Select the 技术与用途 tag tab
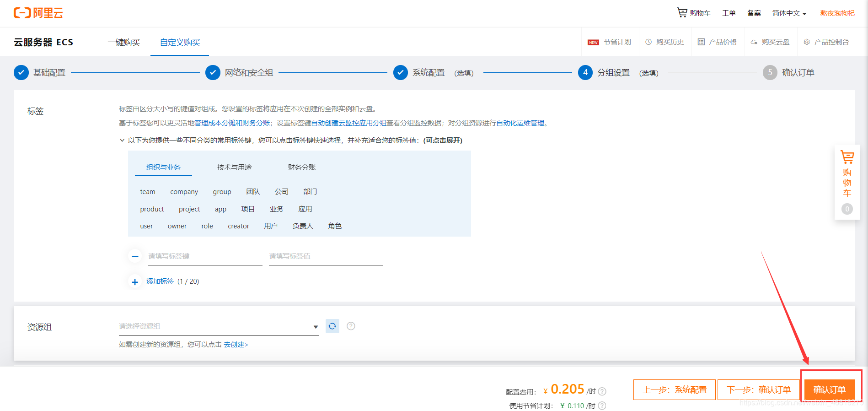This screenshot has height=411, width=868. click(234, 168)
